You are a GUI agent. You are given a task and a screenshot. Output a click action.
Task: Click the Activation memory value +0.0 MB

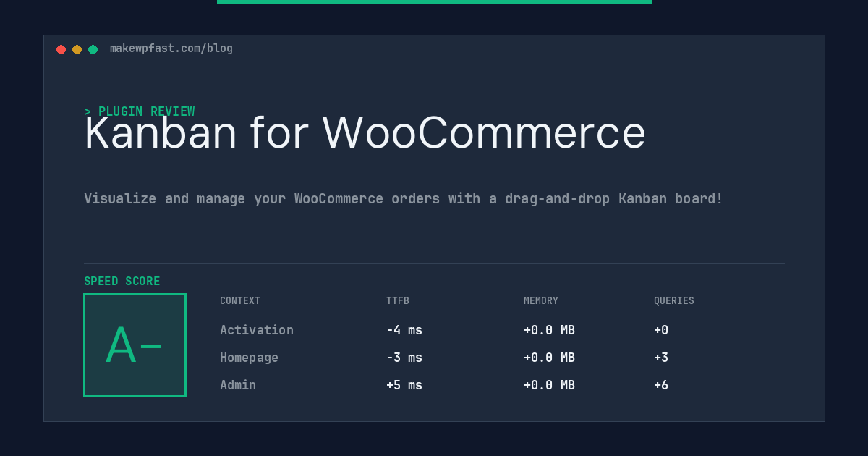(x=549, y=330)
